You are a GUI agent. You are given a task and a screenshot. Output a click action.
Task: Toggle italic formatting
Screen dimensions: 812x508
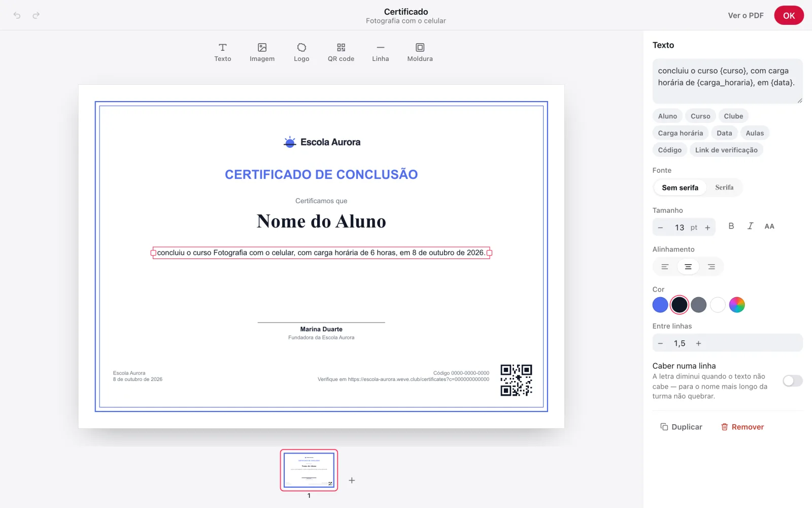[x=750, y=226]
